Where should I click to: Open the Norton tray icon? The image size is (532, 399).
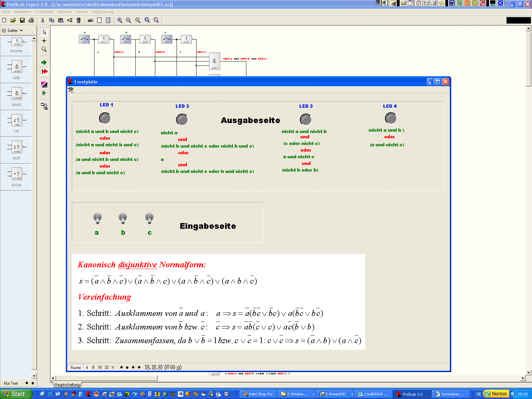496,394
